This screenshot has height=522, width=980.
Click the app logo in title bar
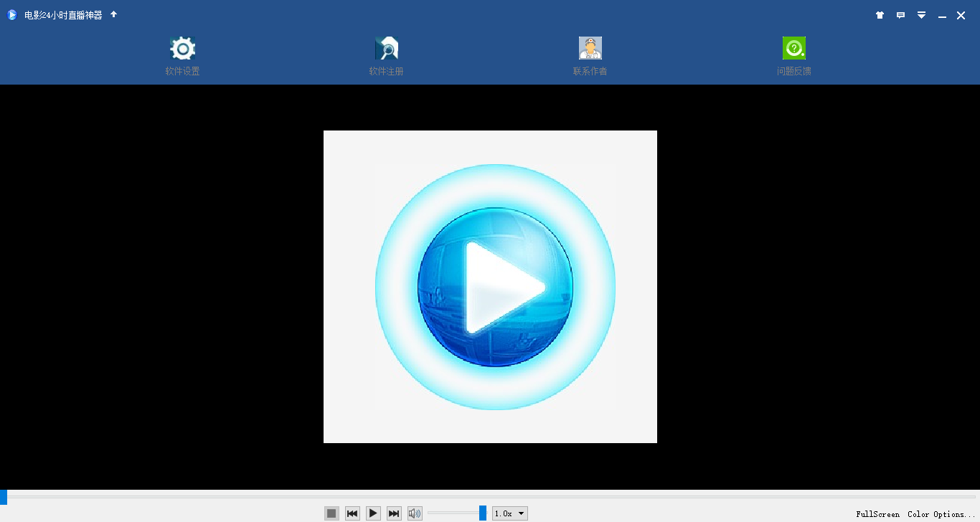click(x=11, y=15)
